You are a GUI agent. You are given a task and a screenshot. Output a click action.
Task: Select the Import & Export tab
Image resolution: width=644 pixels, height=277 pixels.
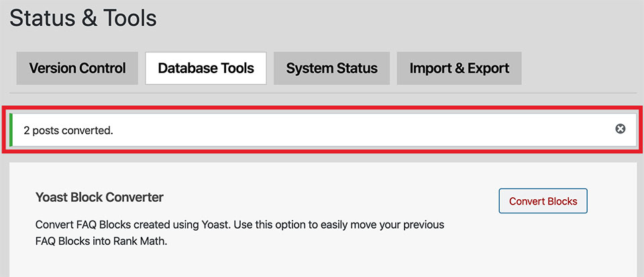[459, 68]
